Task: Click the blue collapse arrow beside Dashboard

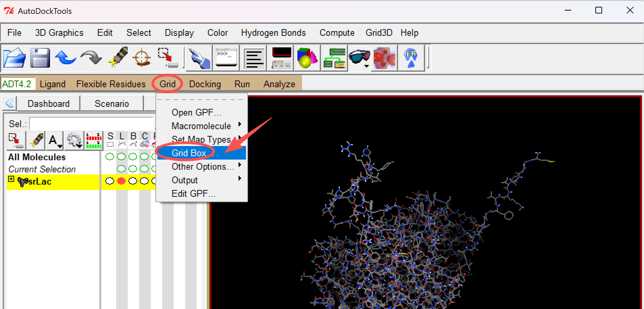Action: (10, 103)
